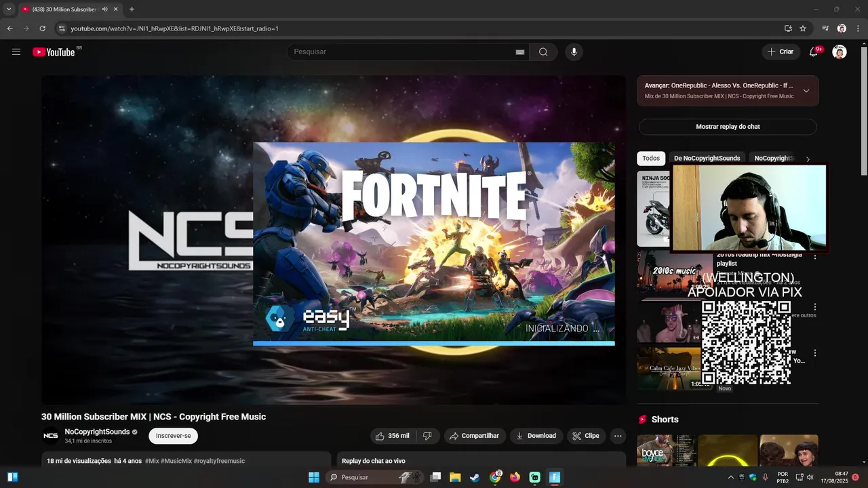Open the YouTube account avatar menu
Image resolution: width=868 pixels, height=488 pixels.
840,52
